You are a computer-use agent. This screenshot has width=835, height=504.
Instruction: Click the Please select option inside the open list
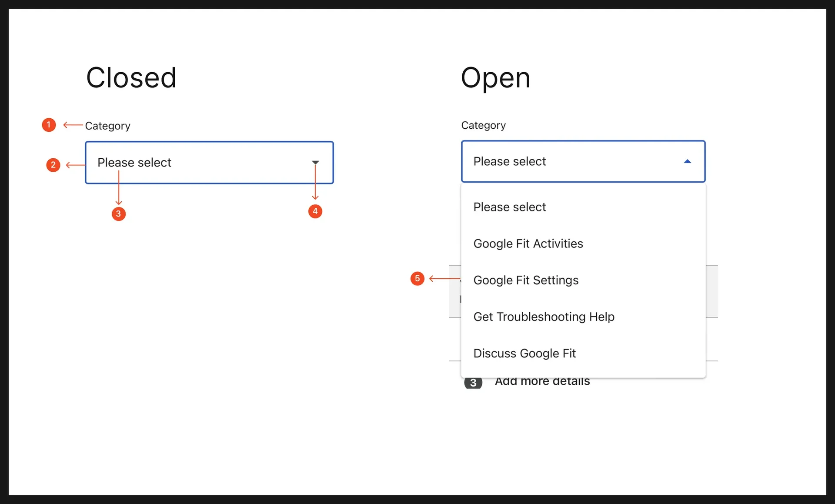click(x=509, y=207)
